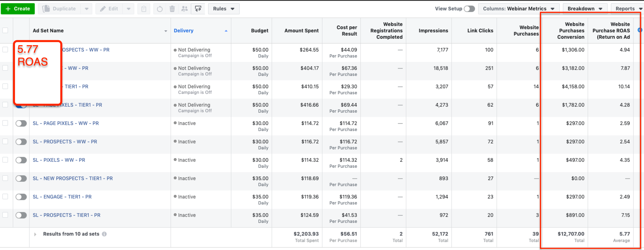Click the Ad Set Name column header
Viewport: 644px width, 250px height.
point(48,31)
